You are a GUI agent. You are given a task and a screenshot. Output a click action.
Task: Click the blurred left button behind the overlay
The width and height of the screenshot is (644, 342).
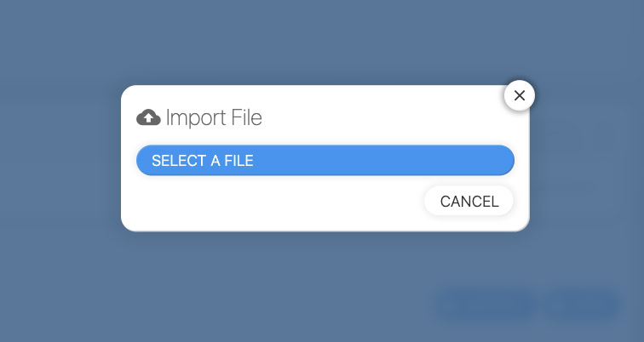pyautogui.click(x=486, y=305)
